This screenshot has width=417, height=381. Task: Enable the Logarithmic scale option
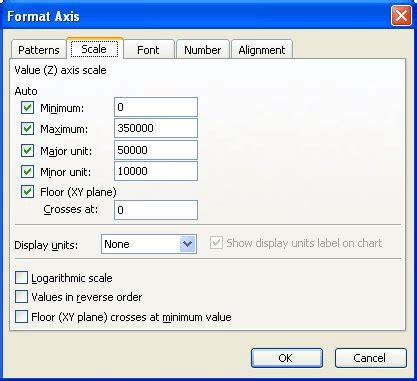coord(21,278)
